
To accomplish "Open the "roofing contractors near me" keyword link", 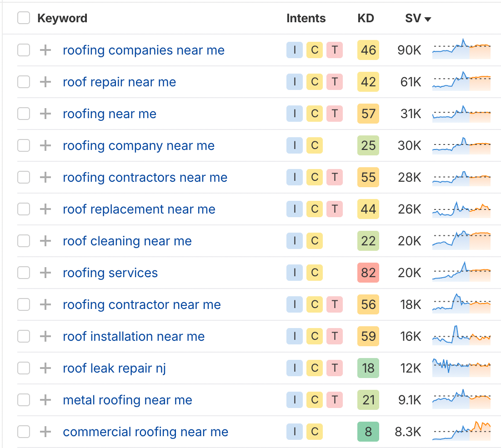I will (x=145, y=177).
